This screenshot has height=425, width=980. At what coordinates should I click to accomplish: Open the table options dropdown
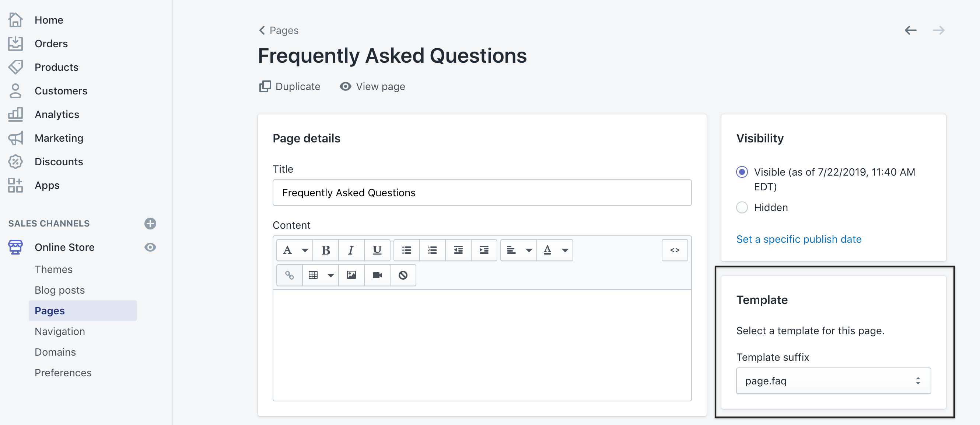[330, 275]
